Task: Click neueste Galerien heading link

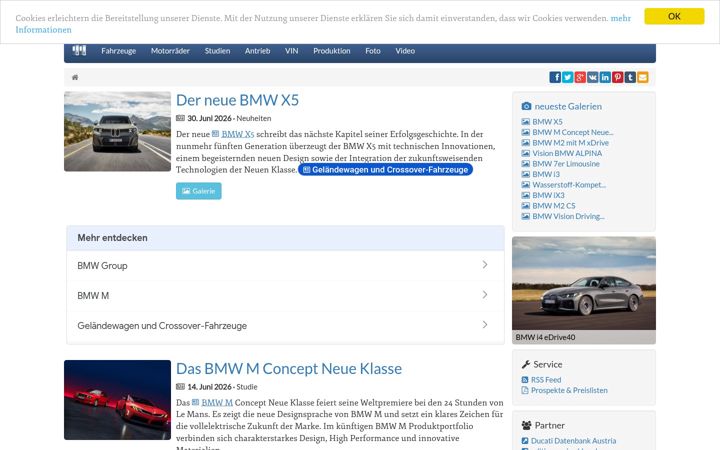Action: point(568,107)
